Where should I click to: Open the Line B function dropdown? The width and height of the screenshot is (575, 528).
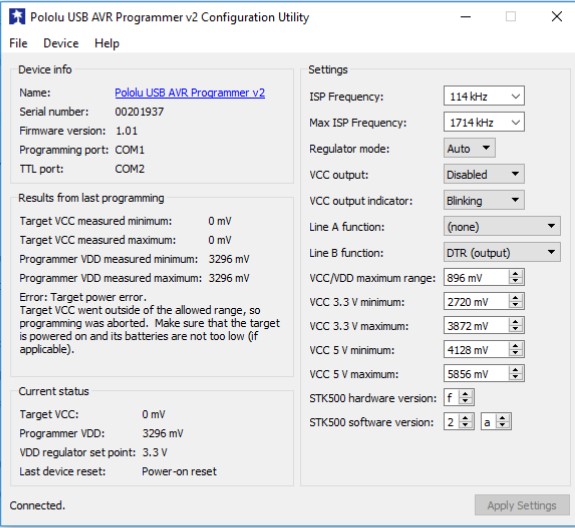pos(502,253)
